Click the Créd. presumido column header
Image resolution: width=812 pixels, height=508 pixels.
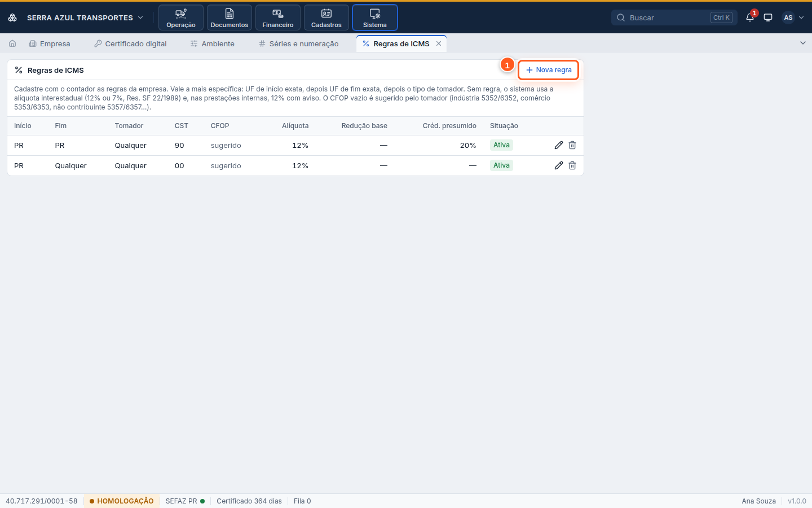(449, 126)
